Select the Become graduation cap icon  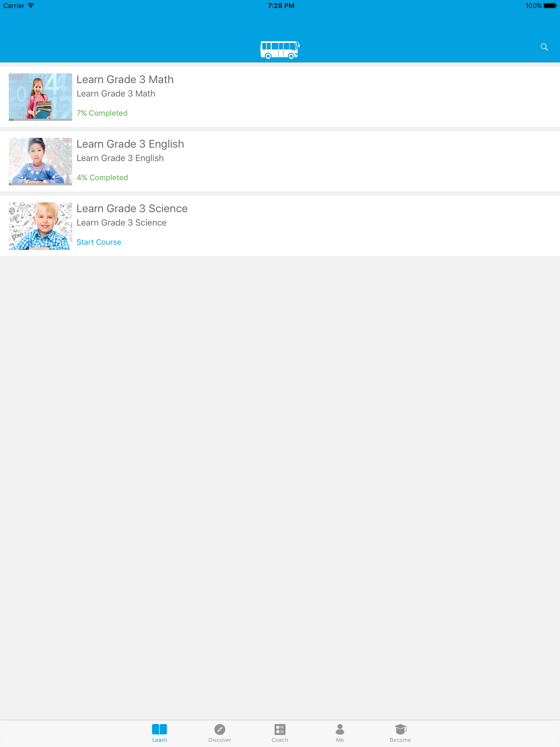click(x=400, y=729)
